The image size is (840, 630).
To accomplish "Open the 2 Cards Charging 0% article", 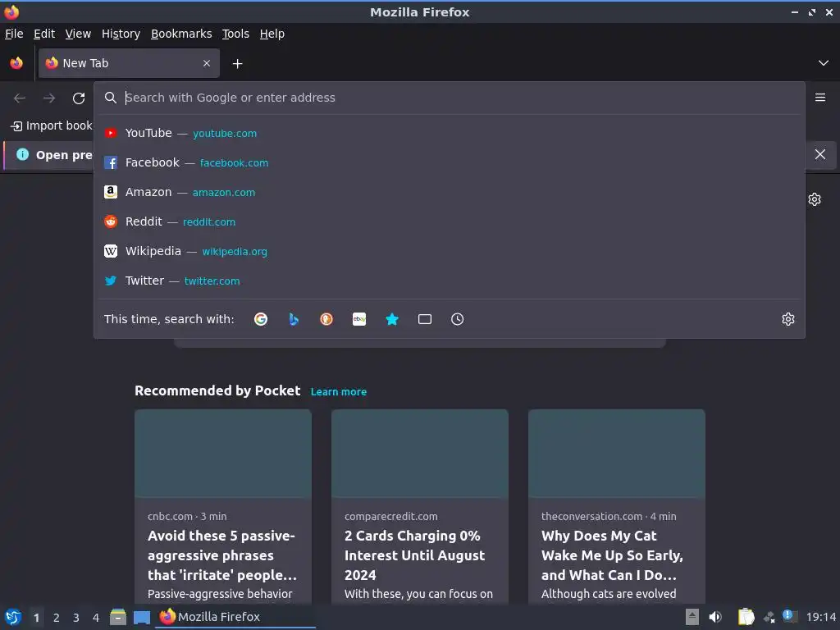I will pyautogui.click(x=414, y=555).
